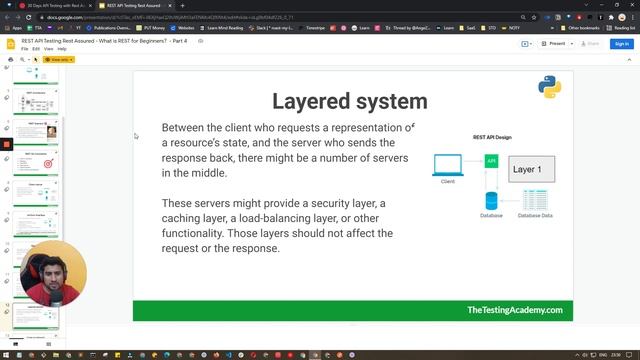Go back in browser history
Image resolution: width=640 pixels, height=360 pixels.
[x=7, y=18]
